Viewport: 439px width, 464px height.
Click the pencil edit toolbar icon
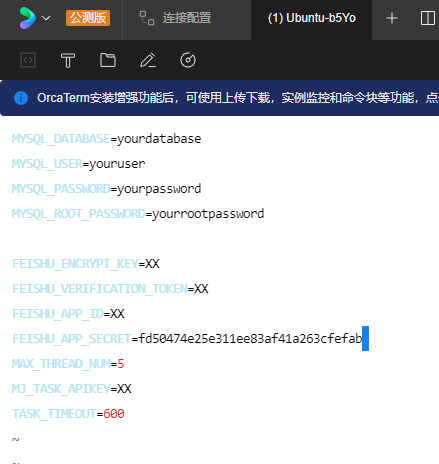point(148,60)
